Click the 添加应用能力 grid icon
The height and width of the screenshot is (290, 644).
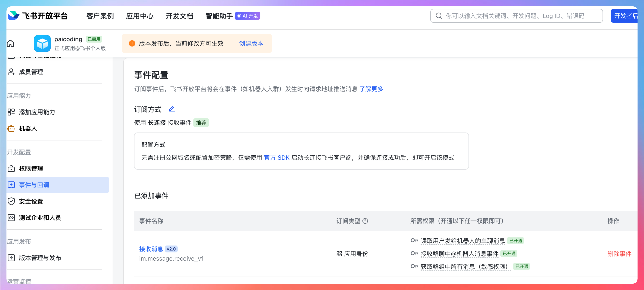[x=11, y=112]
